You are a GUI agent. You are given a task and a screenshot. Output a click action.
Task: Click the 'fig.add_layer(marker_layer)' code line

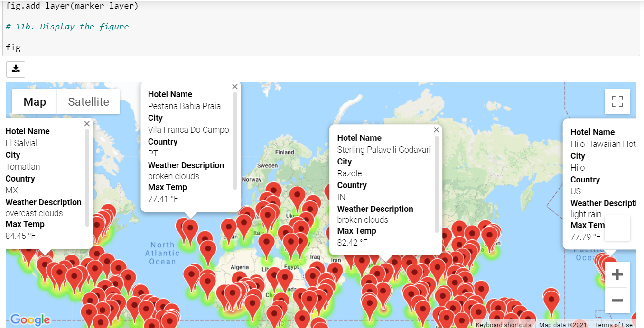point(73,7)
